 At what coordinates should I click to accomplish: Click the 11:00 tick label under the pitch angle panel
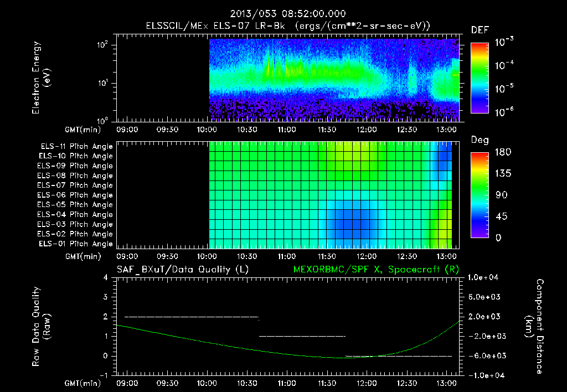point(287,257)
